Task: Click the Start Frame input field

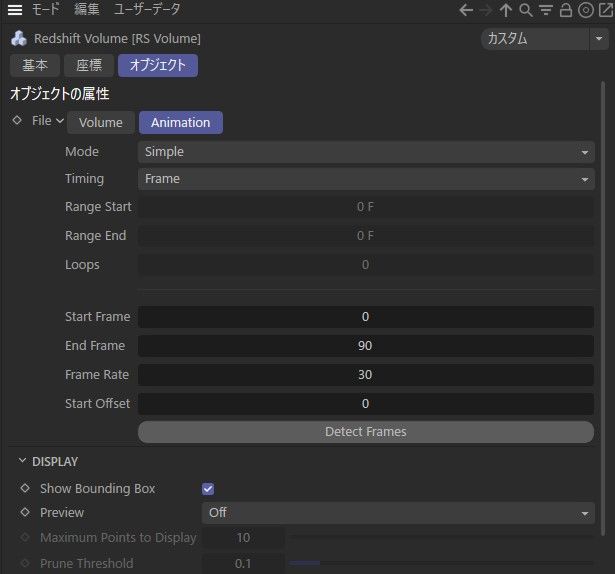Action: click(x=366, y=317)
